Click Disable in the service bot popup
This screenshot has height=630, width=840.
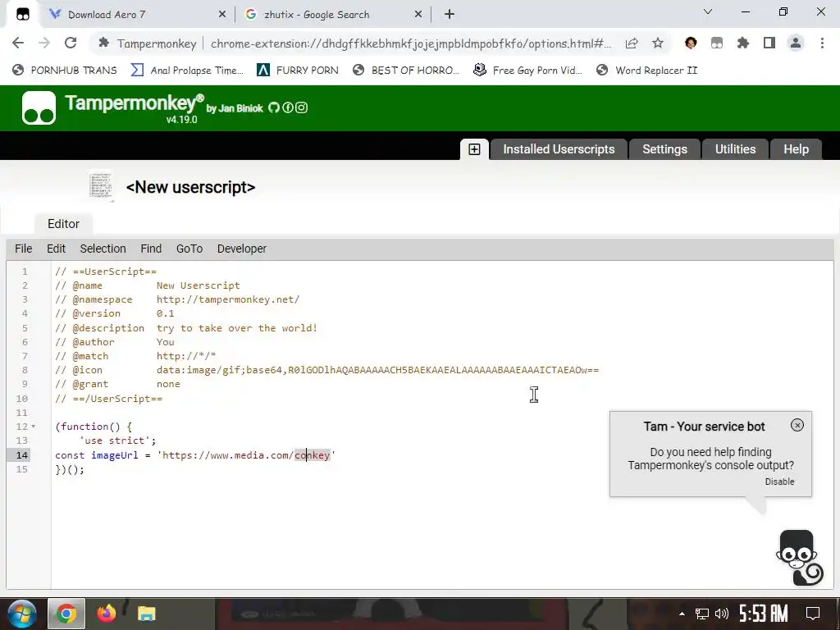tap(779, 482)
